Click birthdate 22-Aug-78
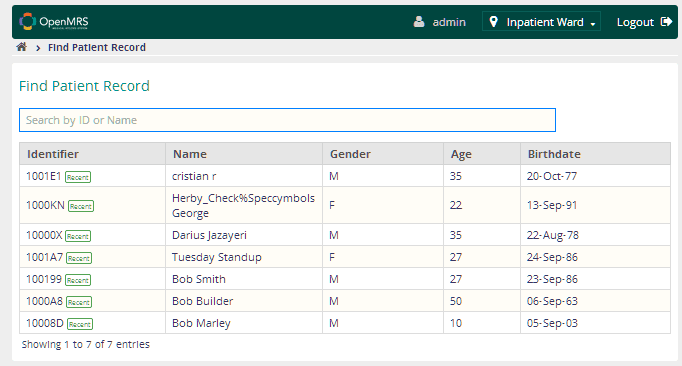This screenshot has width=682, height=366. click(553, 235)
